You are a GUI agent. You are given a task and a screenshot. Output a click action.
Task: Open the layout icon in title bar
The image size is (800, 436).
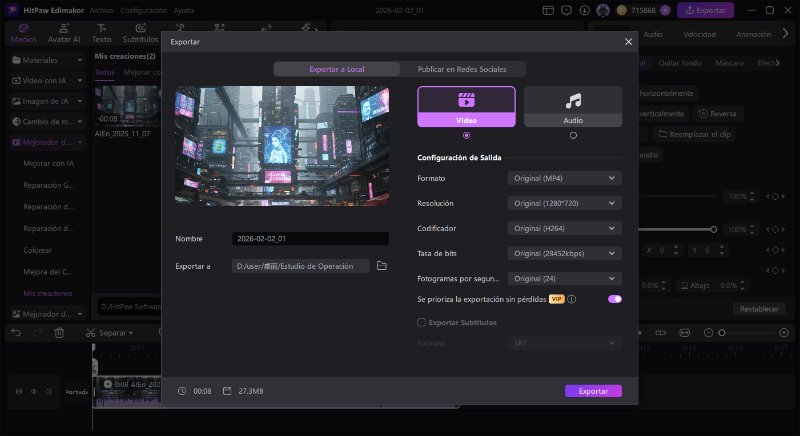point(548,10)
